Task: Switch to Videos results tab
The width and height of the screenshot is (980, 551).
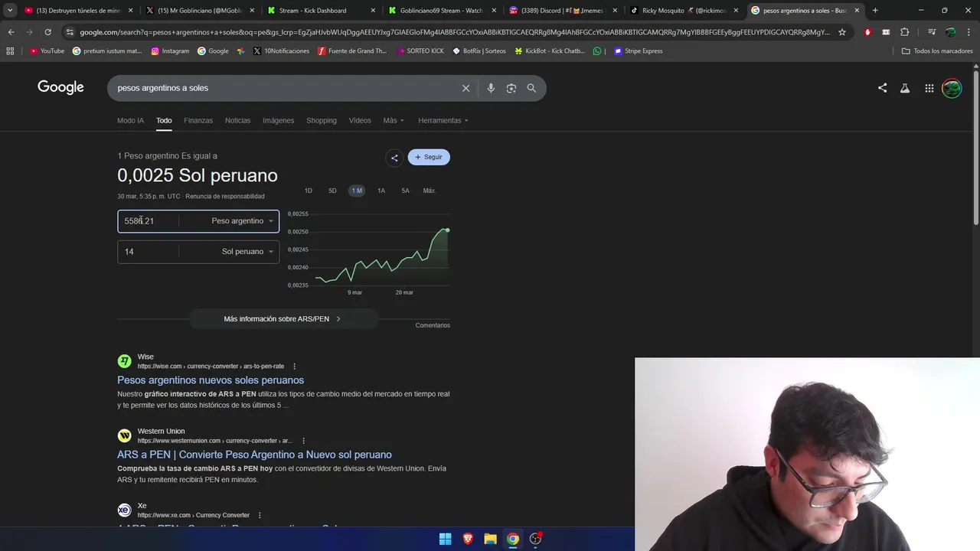Action: tap(360, 120)
